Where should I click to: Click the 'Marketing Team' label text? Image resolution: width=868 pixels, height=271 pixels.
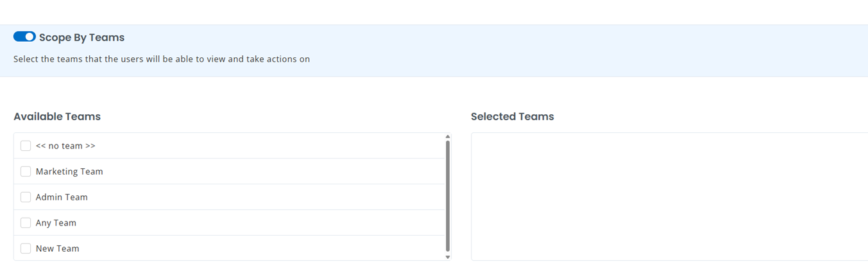pos(69,171)
